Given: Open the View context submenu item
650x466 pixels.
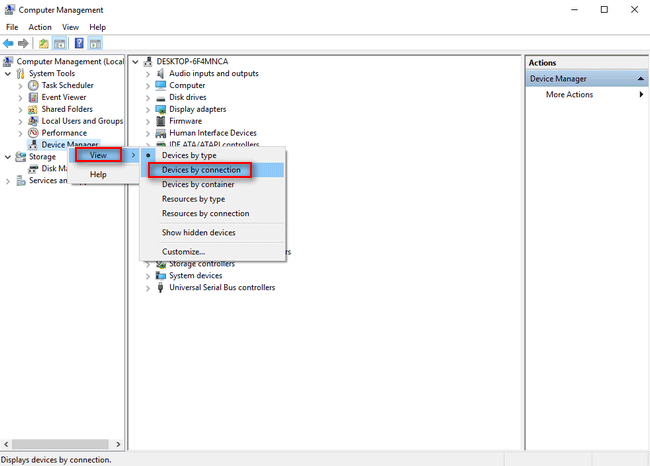Looking at the screenshot, I should [104, 155].
